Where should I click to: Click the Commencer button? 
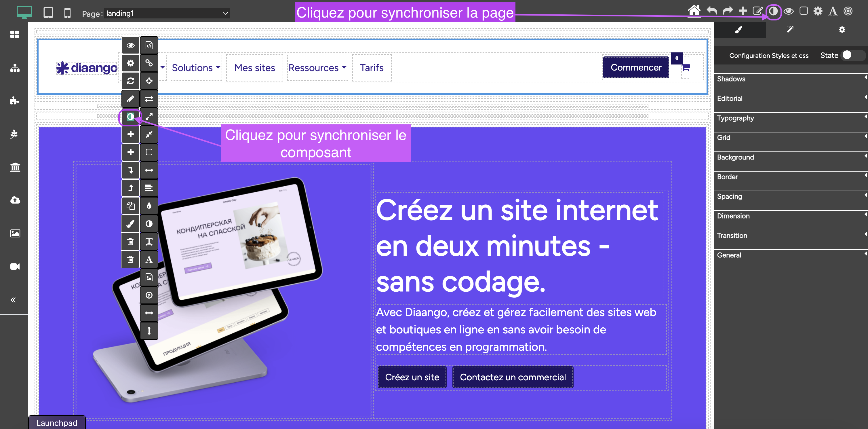click(x=636, y=67)
